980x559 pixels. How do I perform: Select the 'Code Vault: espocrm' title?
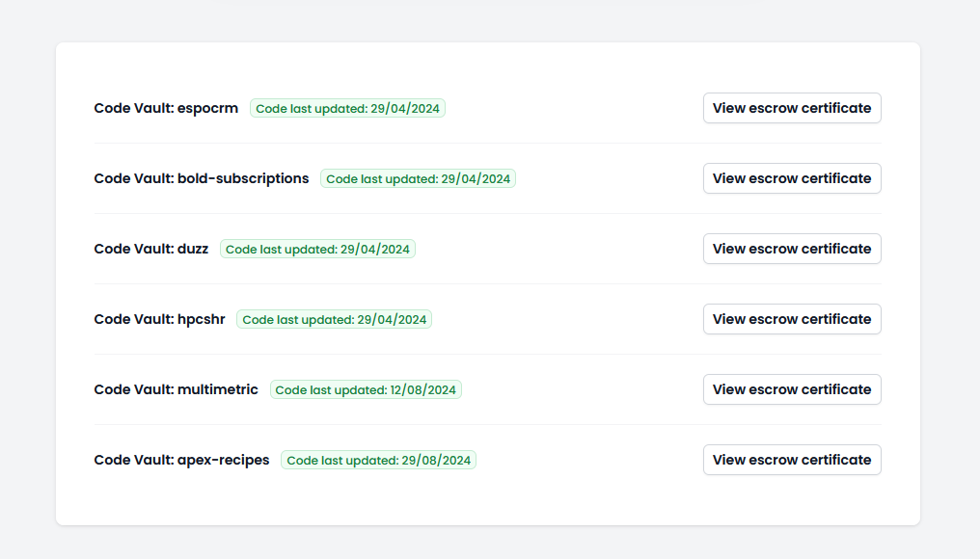[x=166, y=108]
